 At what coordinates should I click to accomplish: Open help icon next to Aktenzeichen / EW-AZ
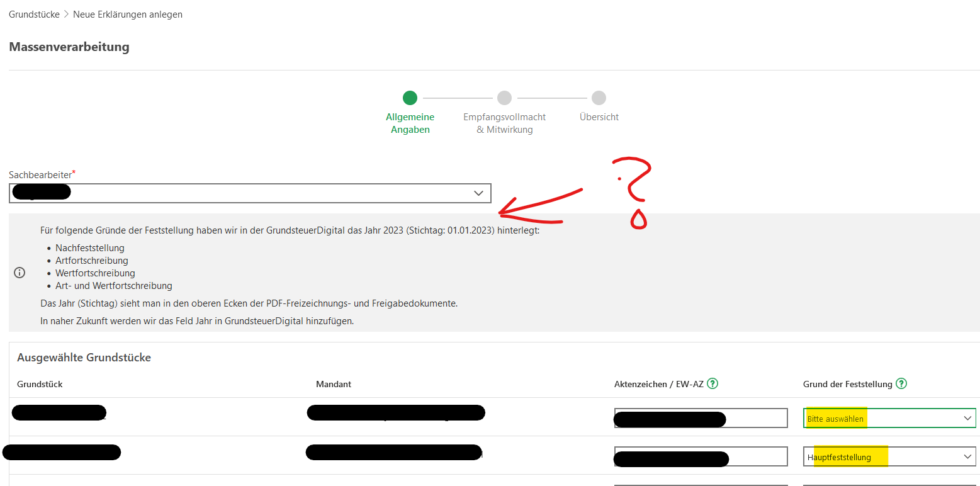(x=712, y=383)
